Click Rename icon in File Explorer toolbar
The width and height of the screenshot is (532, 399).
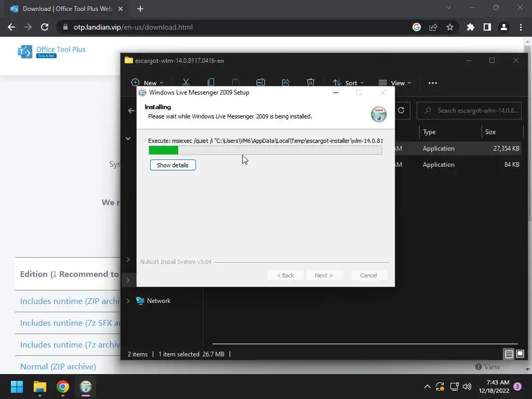point(261,83)
